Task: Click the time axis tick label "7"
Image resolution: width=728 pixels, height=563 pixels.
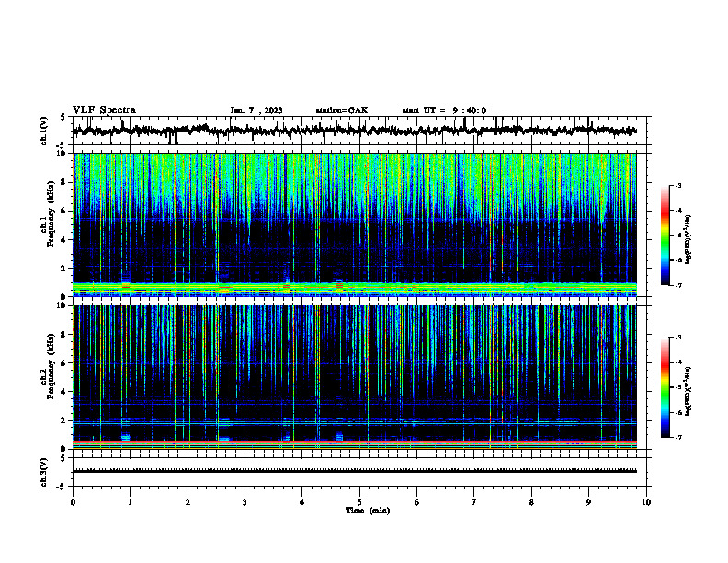Action: pos(474,502)
